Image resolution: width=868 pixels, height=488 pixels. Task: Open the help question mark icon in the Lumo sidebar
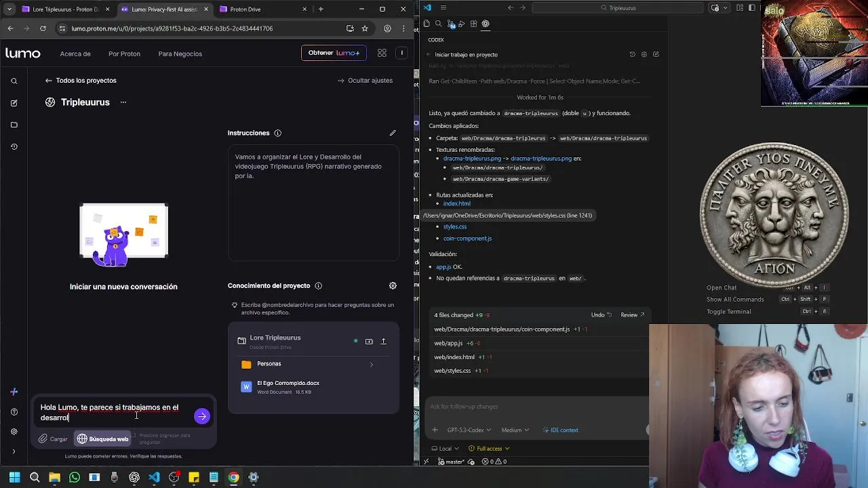click(14, 412)
